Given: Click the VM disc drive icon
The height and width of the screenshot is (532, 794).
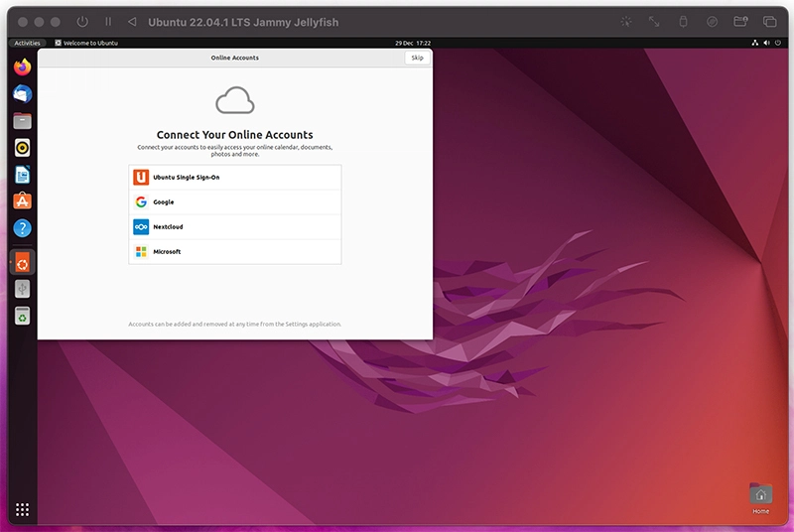Looking at the screenshot, I should tap(712, 22).
